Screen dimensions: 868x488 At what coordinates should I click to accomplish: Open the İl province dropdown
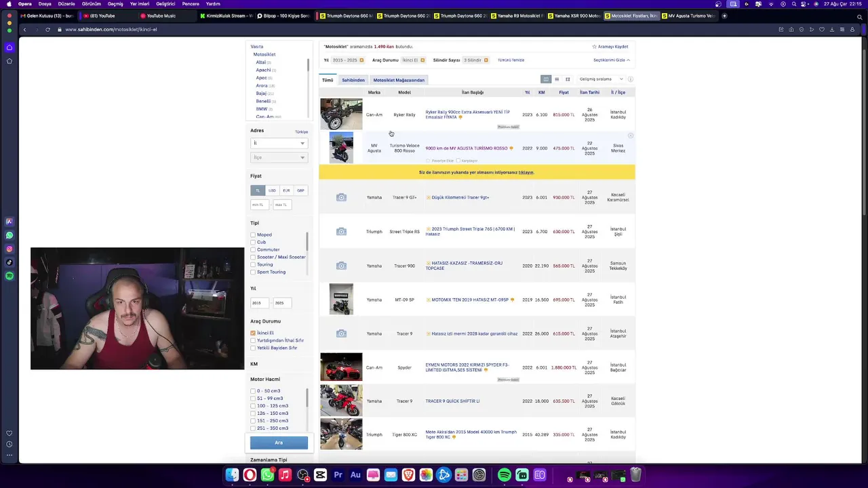coord(279,143)
